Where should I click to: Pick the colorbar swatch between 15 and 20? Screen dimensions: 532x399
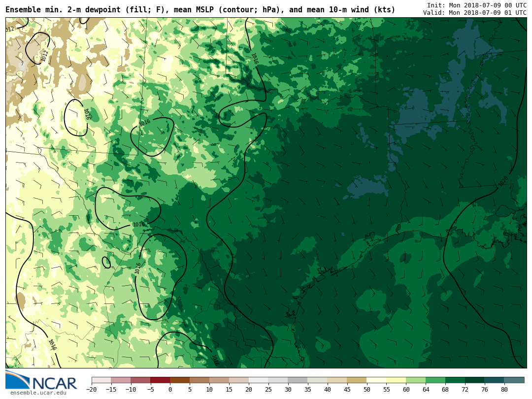[239, 380]
